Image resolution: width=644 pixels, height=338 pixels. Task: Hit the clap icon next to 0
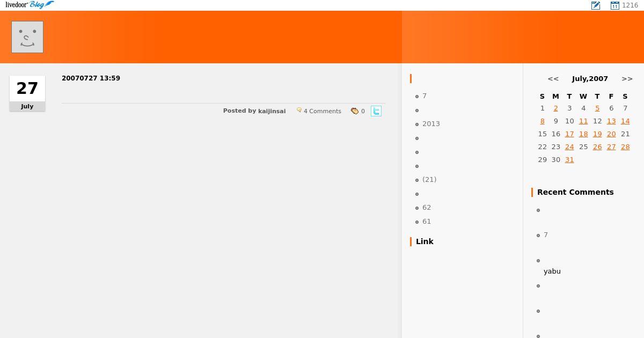point(355,111)
